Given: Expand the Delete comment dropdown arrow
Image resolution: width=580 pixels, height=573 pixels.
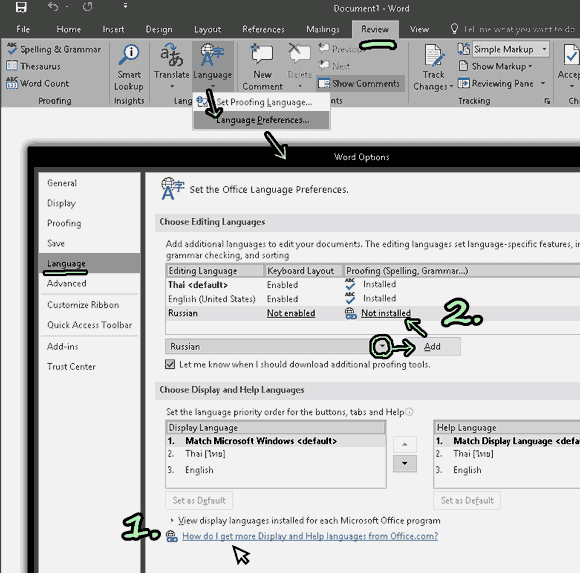Looking at the screenshot, I should click(x=300, y=86).
